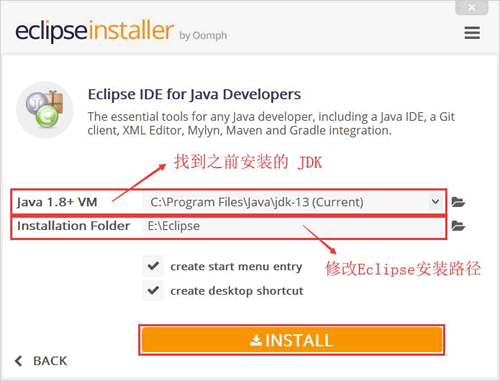Viewport: 500px width, 381px height.
Task: Click the Java 1.8+ VM label
Action: coord(57,202)
